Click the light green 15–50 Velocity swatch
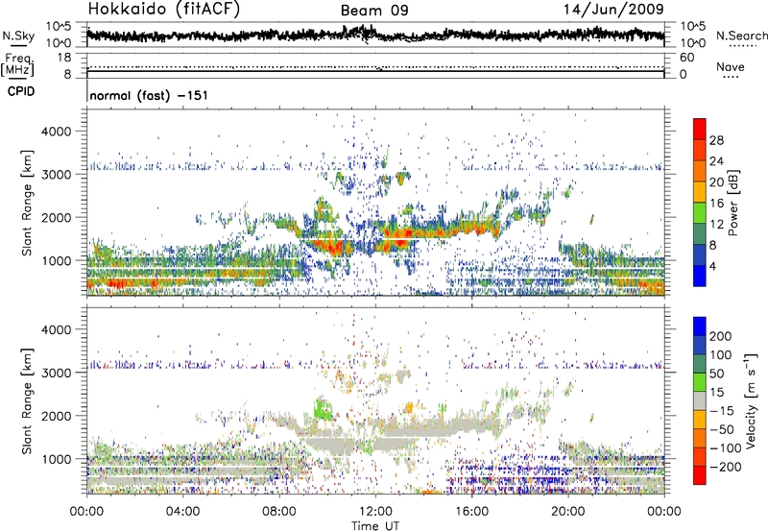The width and height of the screenshot is (768, 532). pos(700,382)
